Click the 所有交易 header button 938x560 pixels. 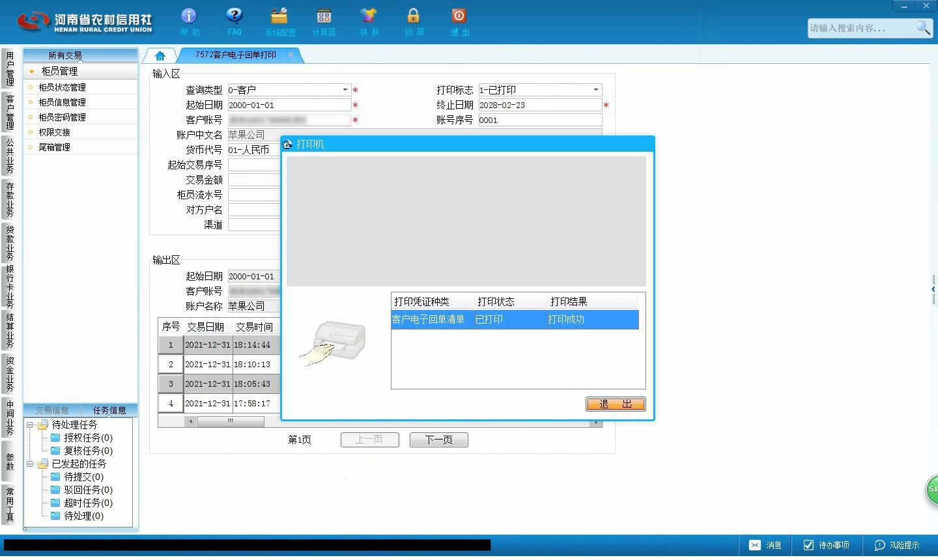(81, 55)
